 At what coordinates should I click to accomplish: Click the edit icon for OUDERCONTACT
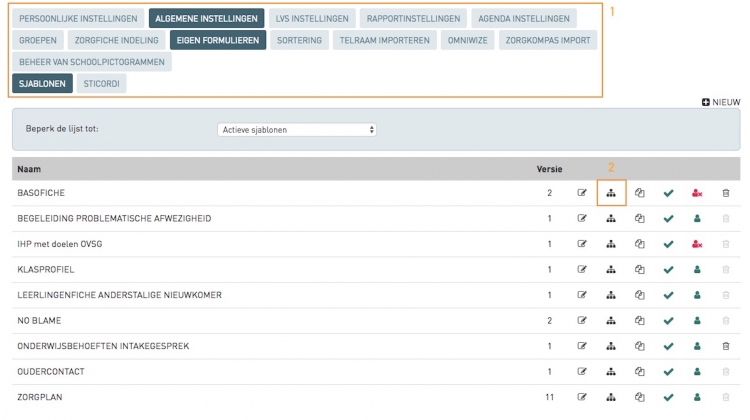click(582, 371)
